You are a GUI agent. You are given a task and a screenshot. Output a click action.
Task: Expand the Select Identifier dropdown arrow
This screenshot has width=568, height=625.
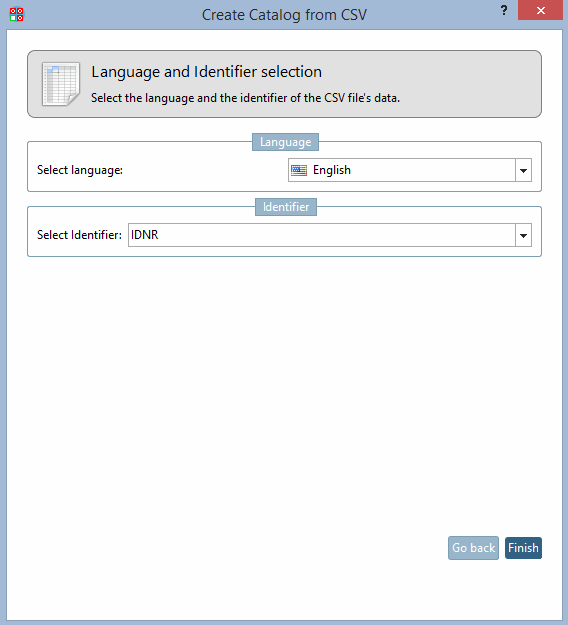coord(523,235)
